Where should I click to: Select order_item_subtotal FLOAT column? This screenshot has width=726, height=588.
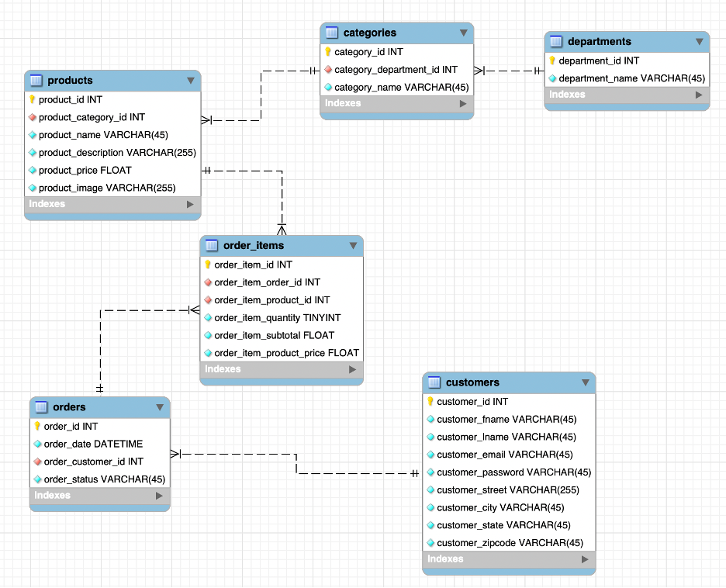click(282, 335)
